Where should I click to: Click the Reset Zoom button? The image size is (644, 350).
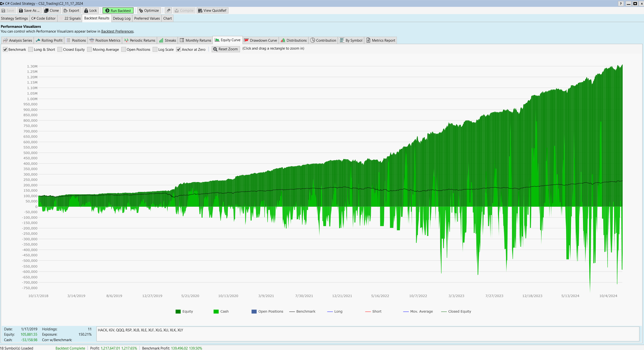pyautogui.click(x=226, y=49)
